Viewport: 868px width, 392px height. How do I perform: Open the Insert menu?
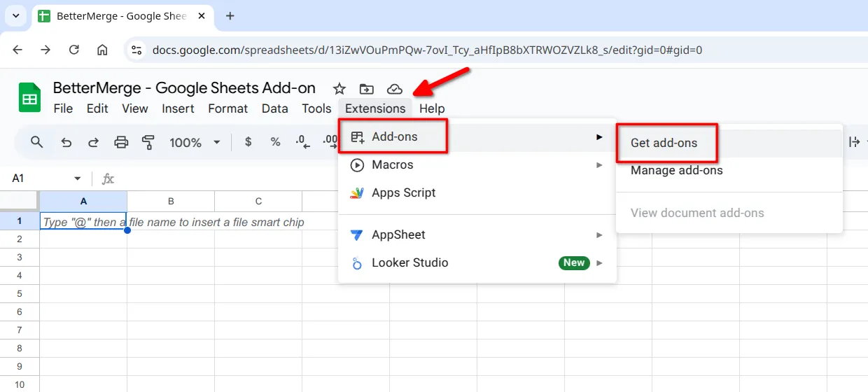click(178, 108)
